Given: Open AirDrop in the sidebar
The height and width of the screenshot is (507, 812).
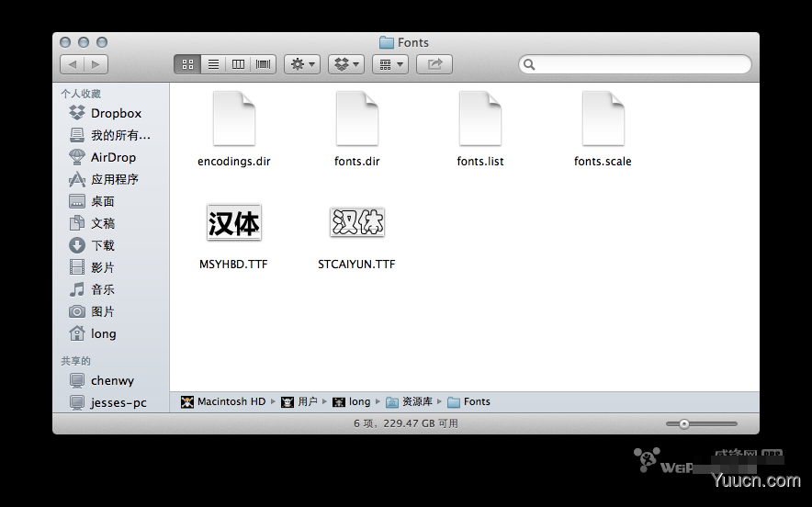Looking at the screenshot, I should pyautogui.click(x=111, y=157).
